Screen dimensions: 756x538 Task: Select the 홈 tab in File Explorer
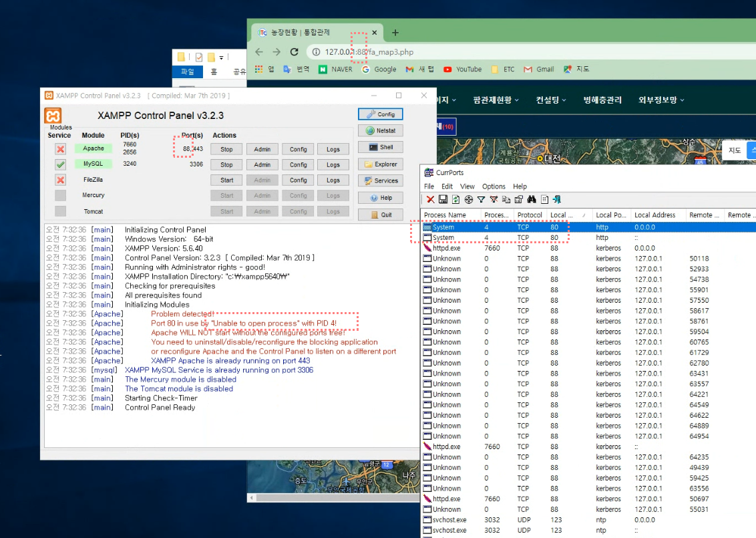(x=214, y=72)
